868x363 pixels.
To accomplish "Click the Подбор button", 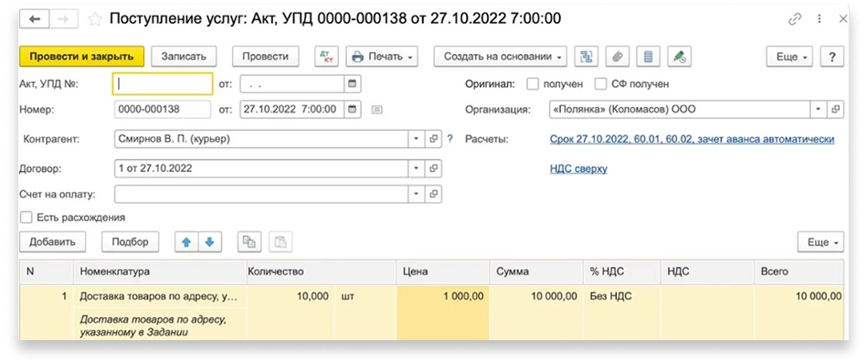I will tap(130, 242).
